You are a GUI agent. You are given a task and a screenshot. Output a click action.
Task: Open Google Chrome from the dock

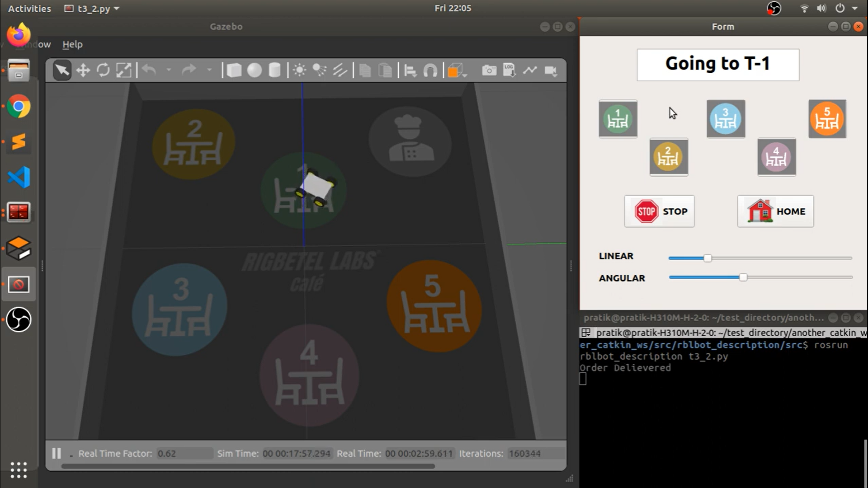(x=19, y=106)
